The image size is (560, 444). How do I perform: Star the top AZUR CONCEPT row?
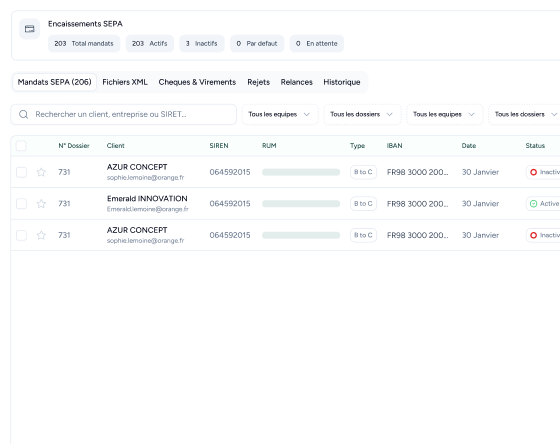tap(41, 172)
